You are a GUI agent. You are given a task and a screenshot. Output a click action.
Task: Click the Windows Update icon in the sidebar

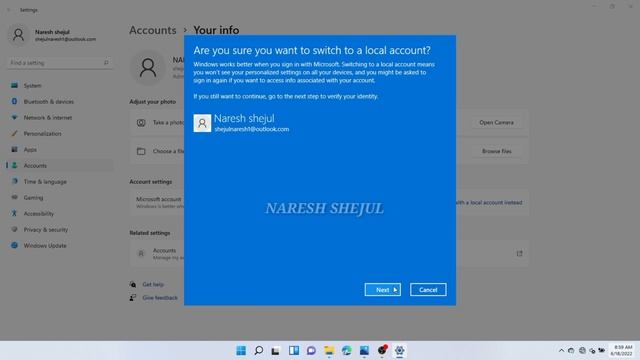(15, 245)
